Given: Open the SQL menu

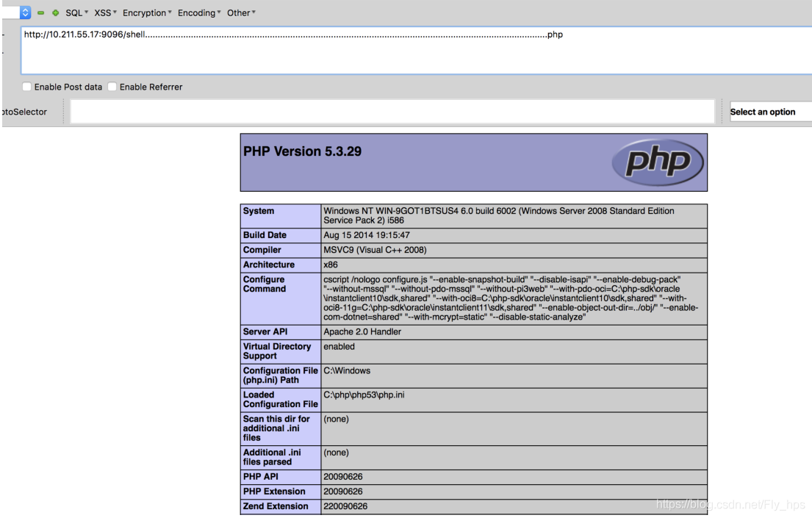Looking at the screenshot, I should (x=76, y=13).
